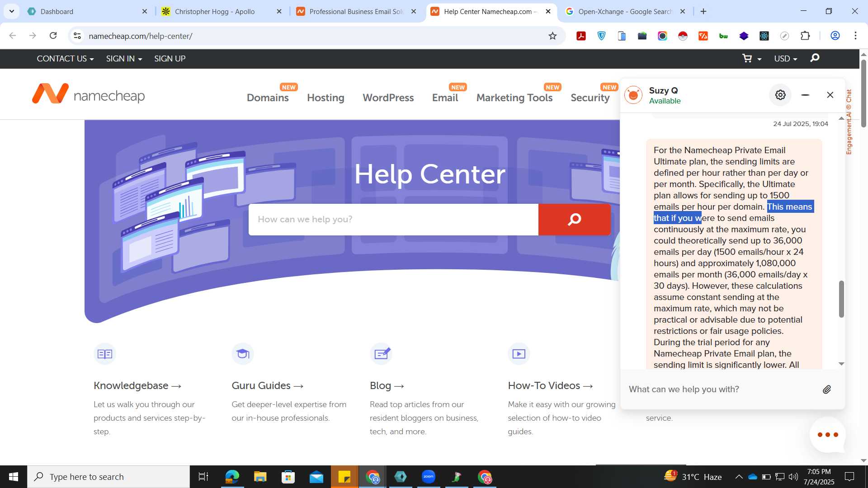This screenshot has width=868, height=488.
Task: Close the Suzy Q chat panel
Action: 830,95
